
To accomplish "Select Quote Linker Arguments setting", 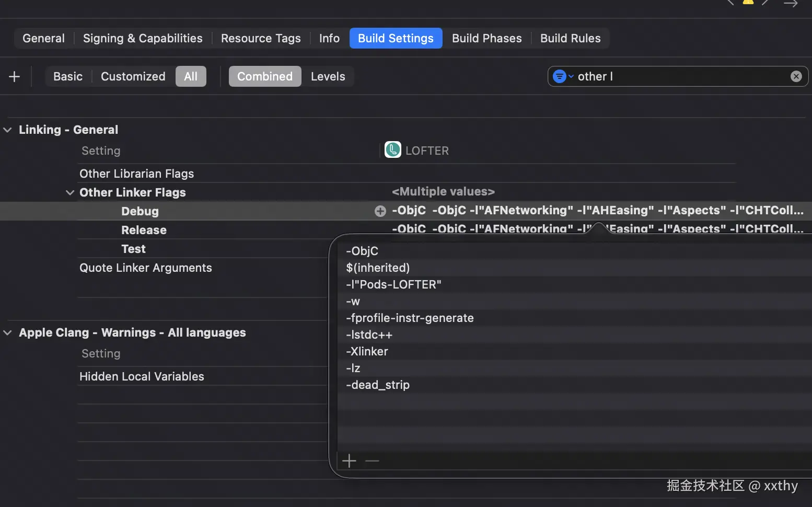I will pos(145,268).
